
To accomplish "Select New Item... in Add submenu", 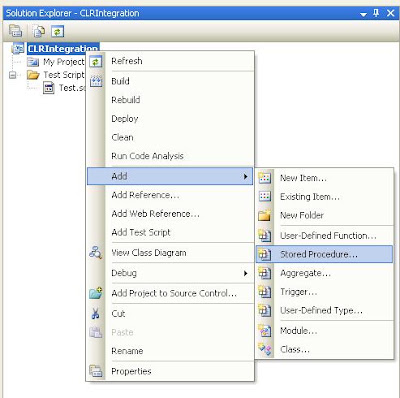I will tap(324, 178).
